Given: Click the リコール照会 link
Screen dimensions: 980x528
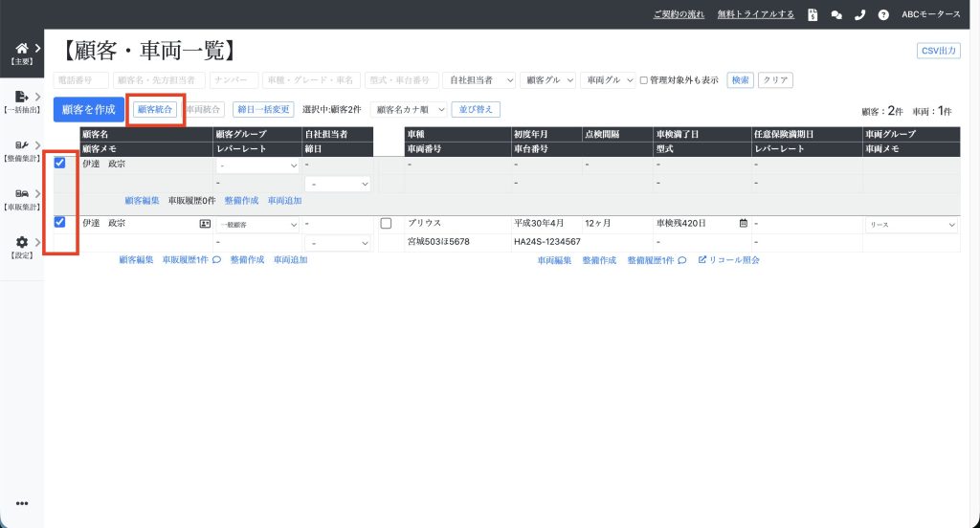Looking at the screenshot, I should point(729,259).
